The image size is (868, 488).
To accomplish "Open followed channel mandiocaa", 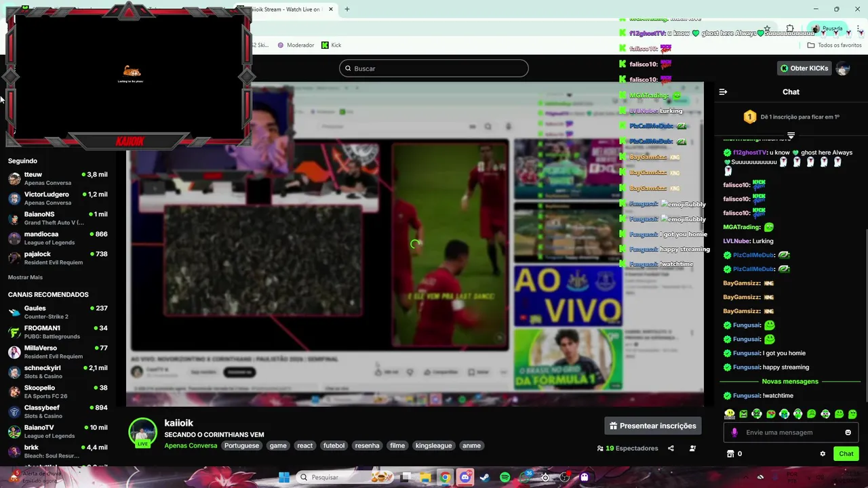I will coord(58,238).
